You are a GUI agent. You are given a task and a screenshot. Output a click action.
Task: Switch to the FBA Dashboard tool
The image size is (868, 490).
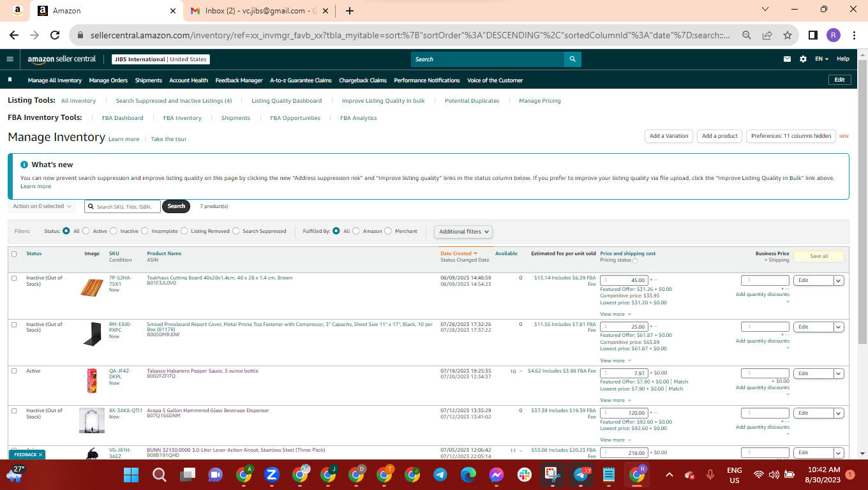123,118
